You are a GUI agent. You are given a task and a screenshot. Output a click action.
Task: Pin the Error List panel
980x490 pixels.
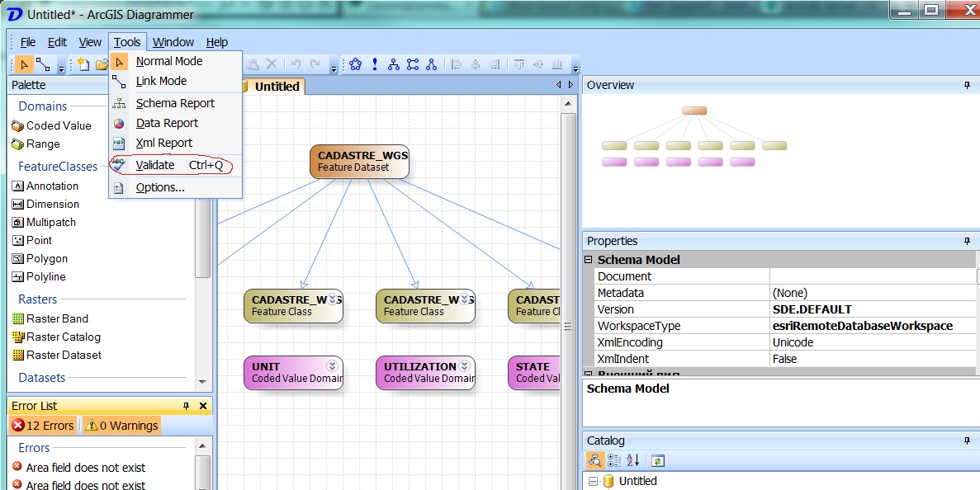(186, 406)
